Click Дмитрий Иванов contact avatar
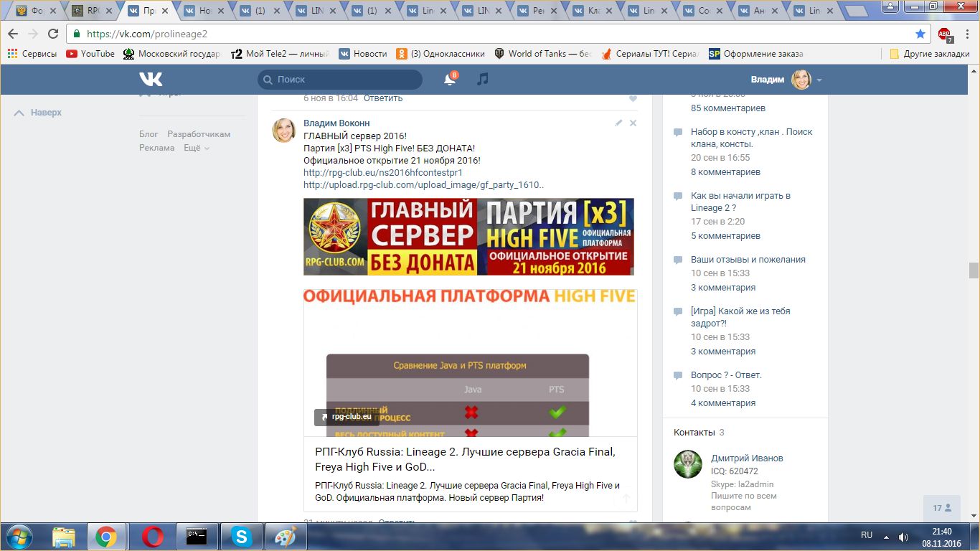The image size is (980, 551). click(x=688, y=464)
